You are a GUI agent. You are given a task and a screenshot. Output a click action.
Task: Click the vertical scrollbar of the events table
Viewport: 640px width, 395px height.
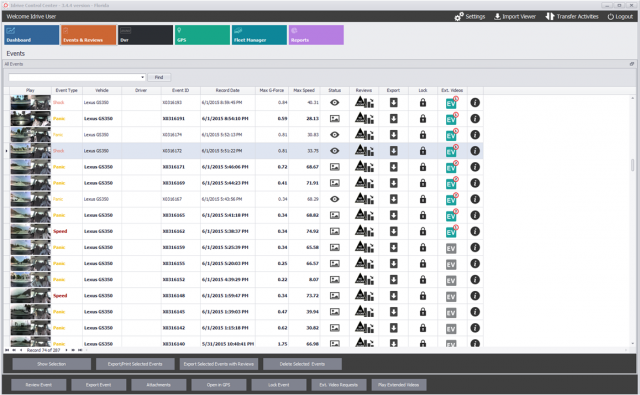pyautogui.click(x=633, y=165)
